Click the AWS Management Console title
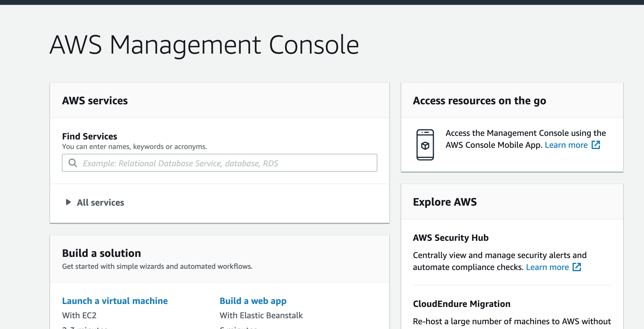Image resolution: width=644 pixels, height=329 pixels. 204,45
